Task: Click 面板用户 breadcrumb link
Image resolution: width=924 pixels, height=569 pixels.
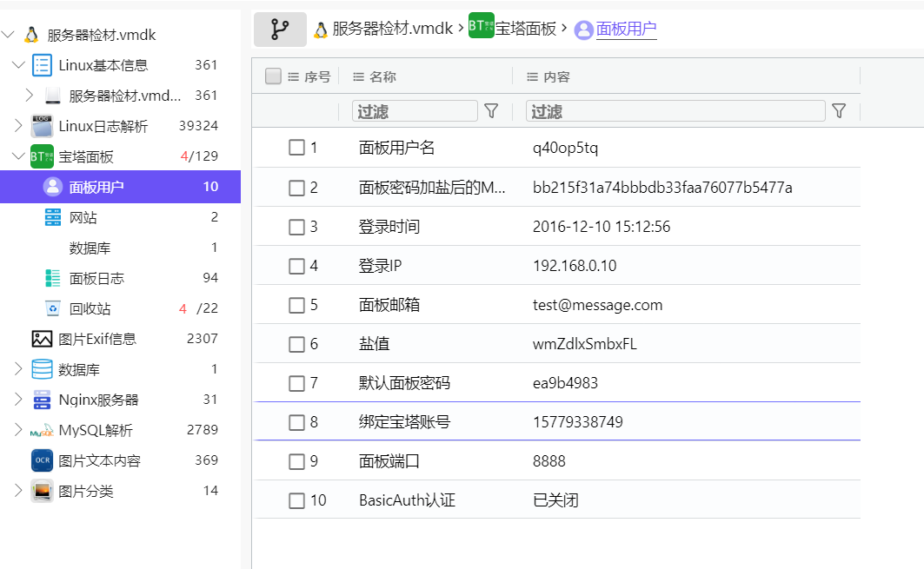Action: pos(627,29)
